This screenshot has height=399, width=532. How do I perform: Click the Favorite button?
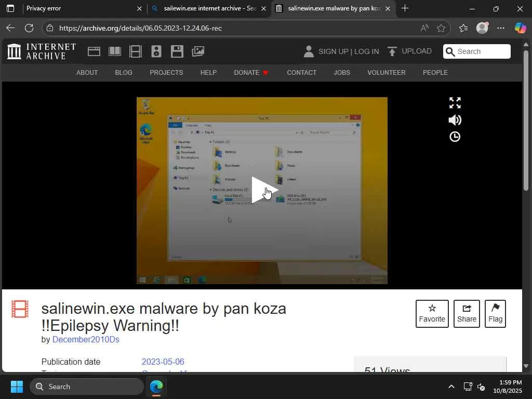coord(432,314)
